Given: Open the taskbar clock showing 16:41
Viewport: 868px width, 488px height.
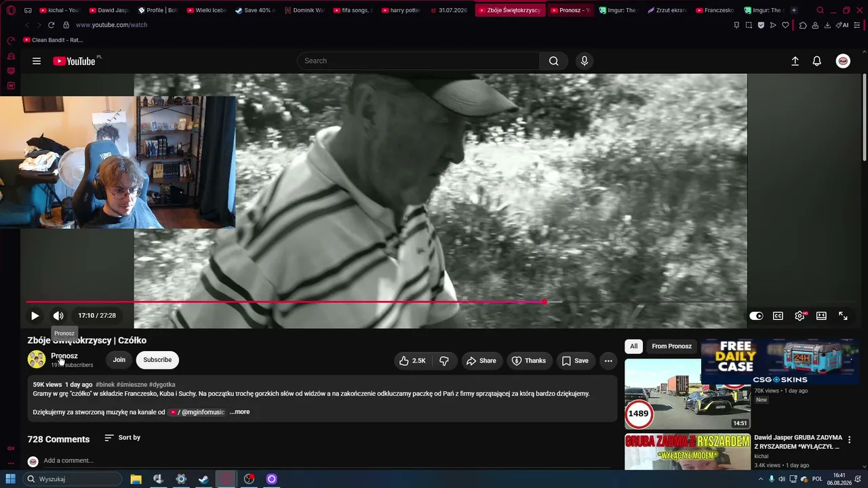Looking at the screenshot, I should pos(840,479).
